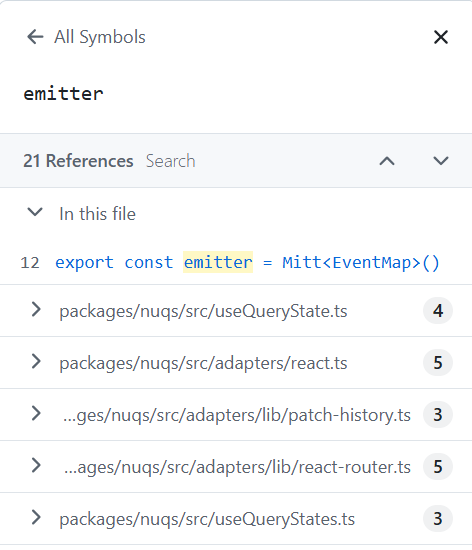Select the adapters/lib/patch-history.ts path
472x550 pixels.
(237, 415)
